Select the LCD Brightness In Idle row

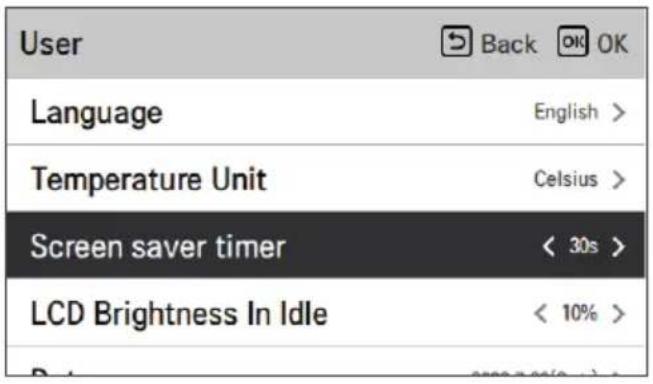point(326,312)
